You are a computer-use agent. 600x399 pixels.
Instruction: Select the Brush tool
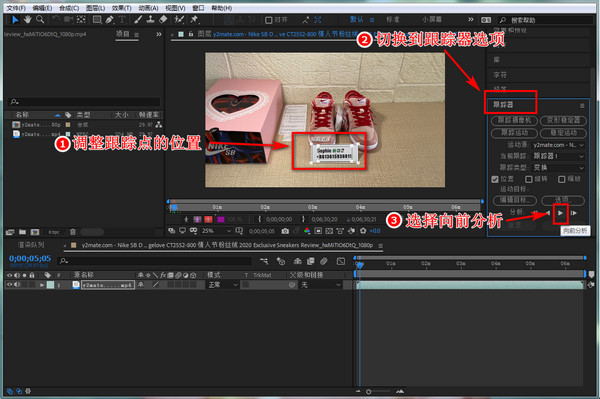pos(138,20)
